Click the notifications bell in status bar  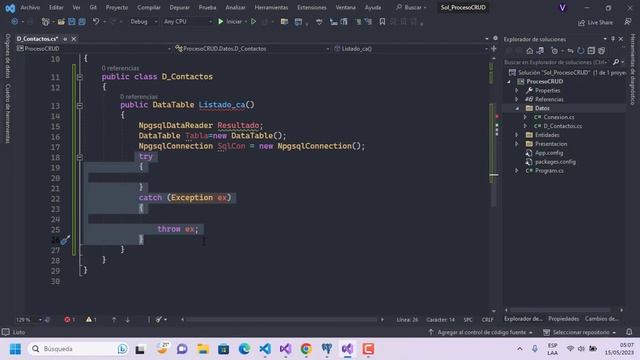click(629, 332)
